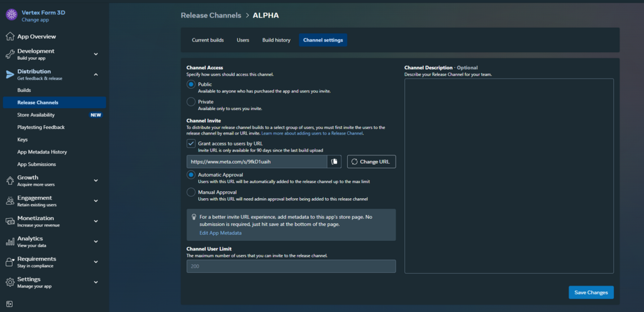Uncheck Grant access to users by URL
This screenshot has width=644, height=312.
[x=191, y=143]
